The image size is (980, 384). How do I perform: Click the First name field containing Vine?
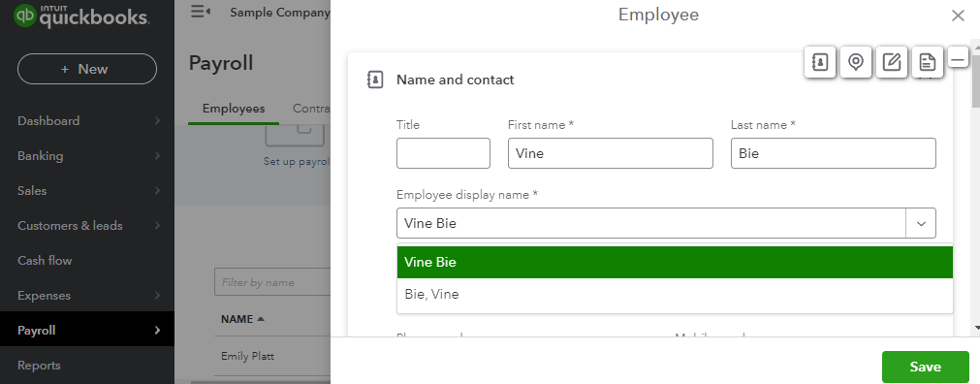pos(610,153)
